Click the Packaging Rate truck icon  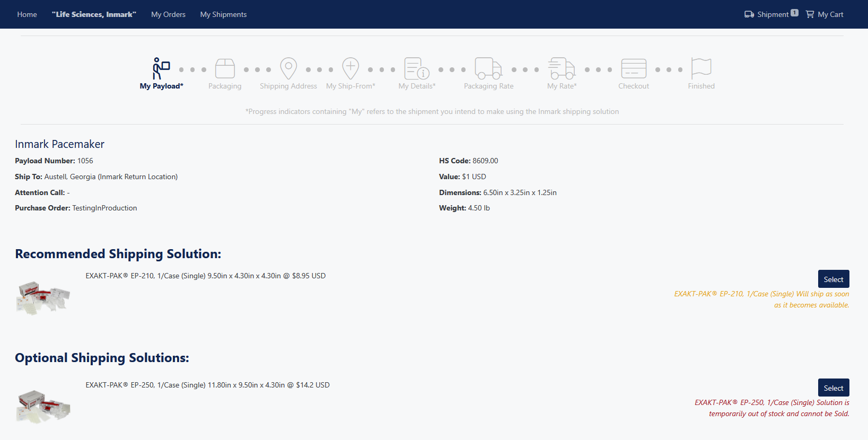[x=488, y=68]
